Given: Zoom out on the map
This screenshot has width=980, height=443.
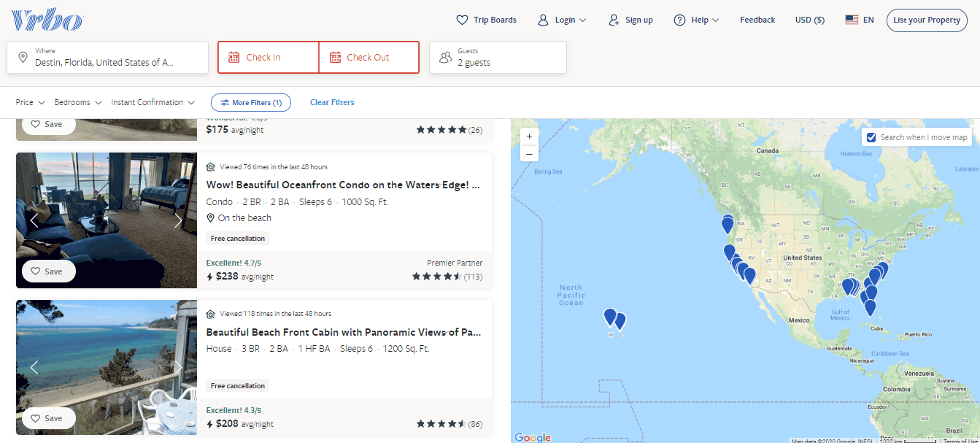Looking at the screenshot, I should click(x=529, y=153).
